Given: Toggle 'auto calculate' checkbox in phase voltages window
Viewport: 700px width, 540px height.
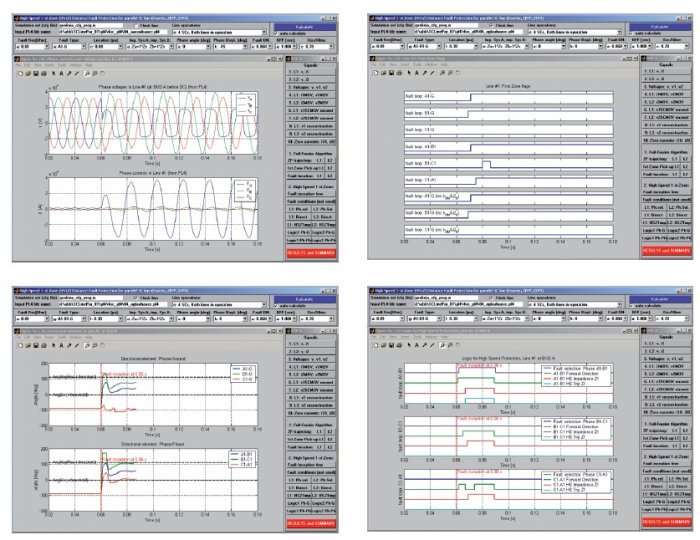Looking at the screenshot, I should coord(277,33).
